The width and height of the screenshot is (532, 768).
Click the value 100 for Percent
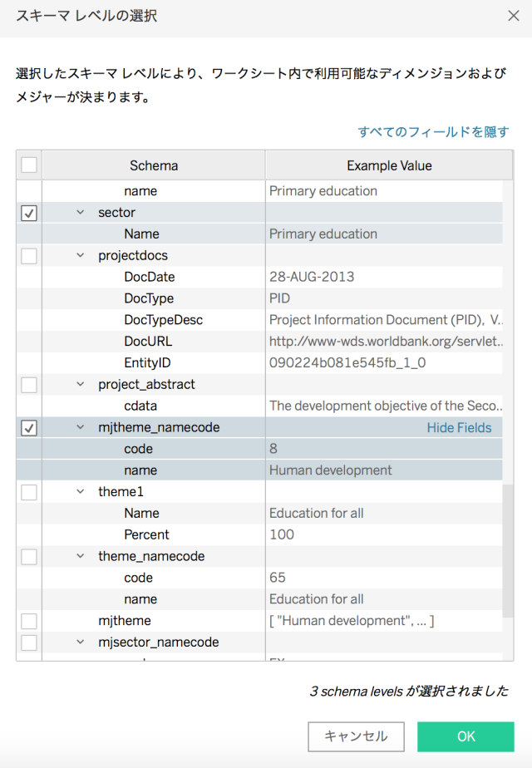click(282, 535)
